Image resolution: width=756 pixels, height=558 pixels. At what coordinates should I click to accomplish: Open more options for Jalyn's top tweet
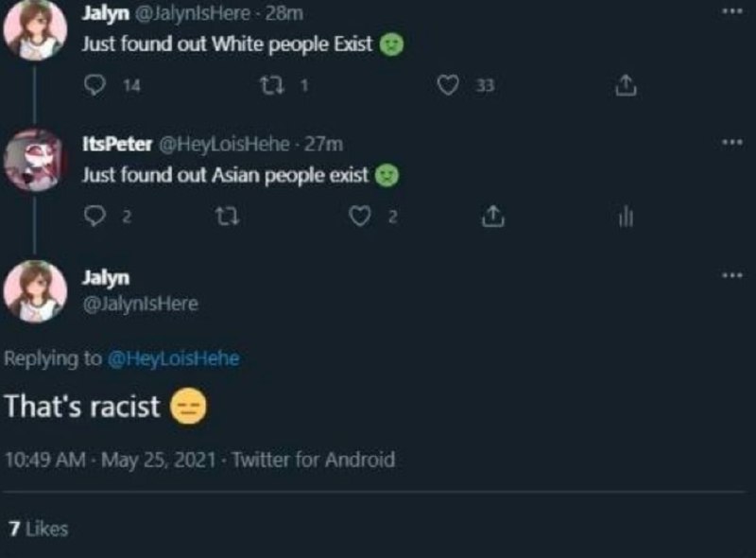click(x=731, y=11)
